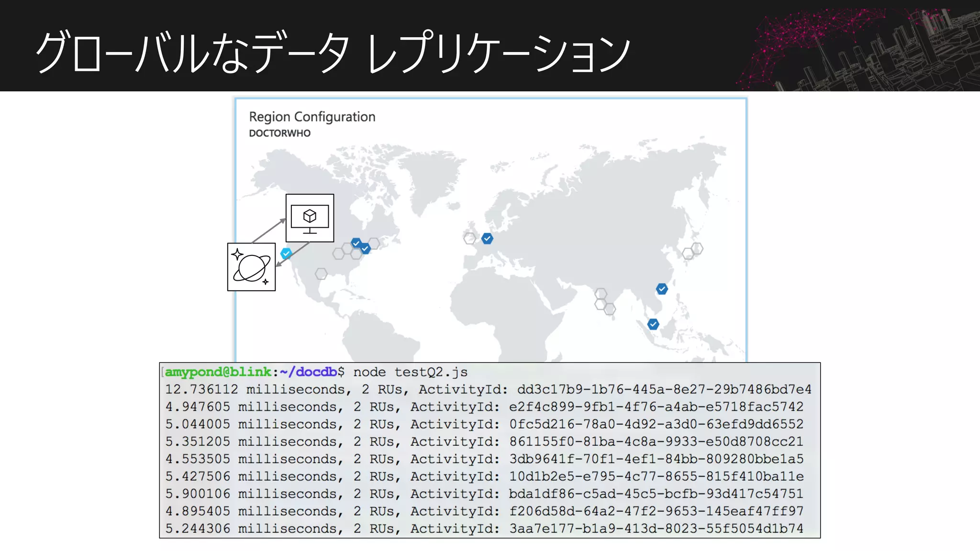The height and width of the screenshot is (551, 980).
Task: Click the computer monitor with cube icon
Action: pyautogui.click(x=310, y=218)
